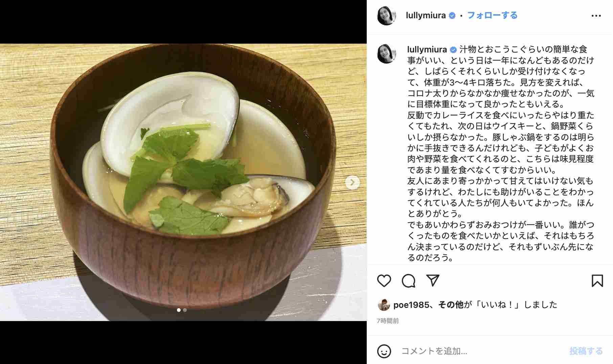Click the 7時間前 timestamp
The height and width of the screenshot is (364, 613).
point(388,321)
